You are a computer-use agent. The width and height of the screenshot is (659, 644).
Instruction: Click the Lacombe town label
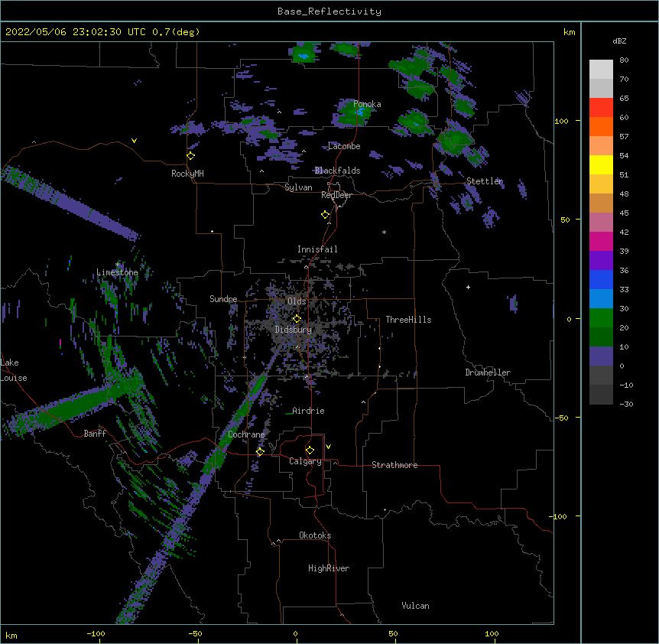point(344,146)
